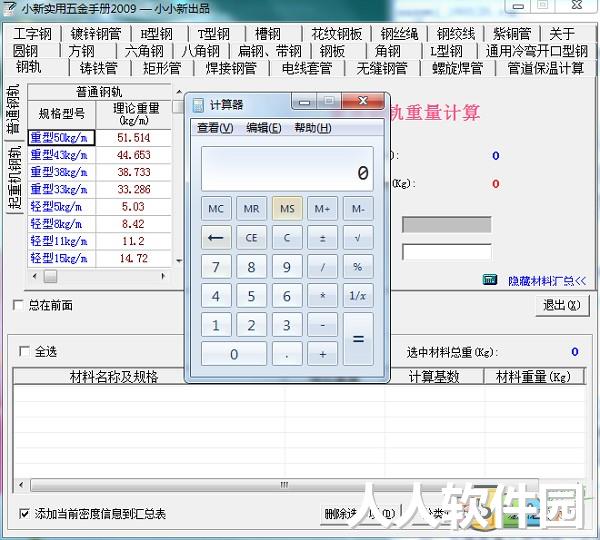Open the 钢丝绳 tab
Viewport: 600px width, 540px height.
(x=399, y=34)
